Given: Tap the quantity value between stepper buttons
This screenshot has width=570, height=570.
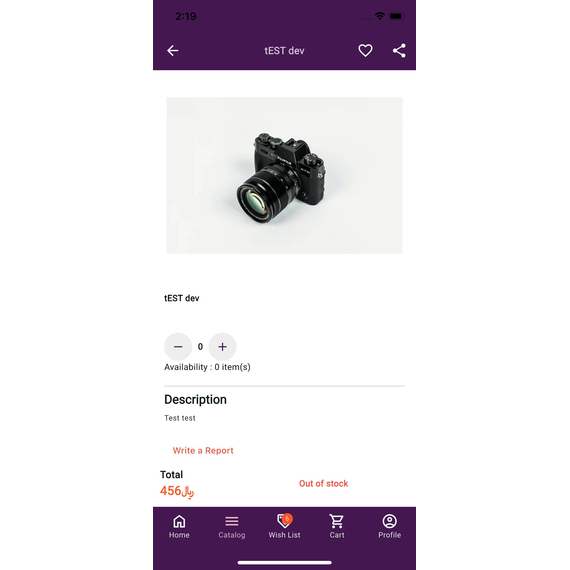Looking at the screenshot, I should [200, 346].
